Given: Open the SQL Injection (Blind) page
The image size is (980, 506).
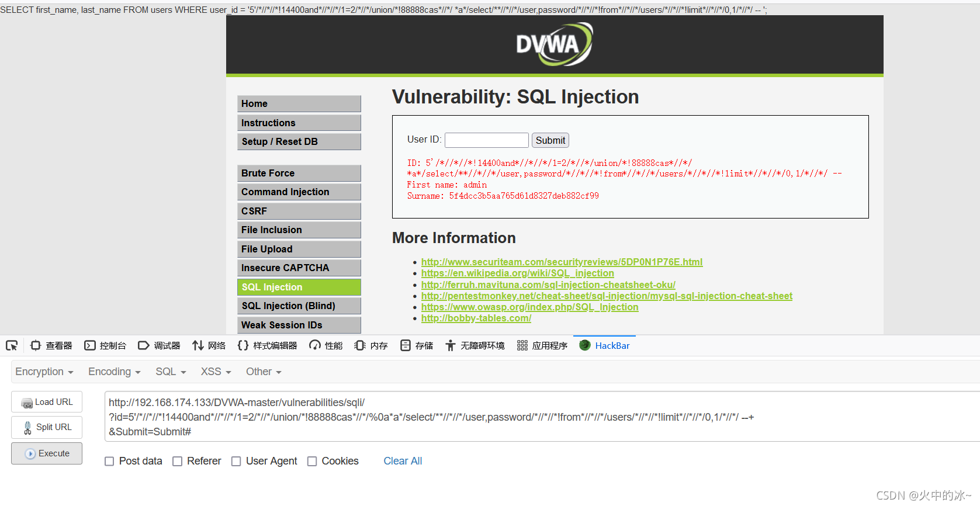Looking at the screenshot, I should 299,306.
